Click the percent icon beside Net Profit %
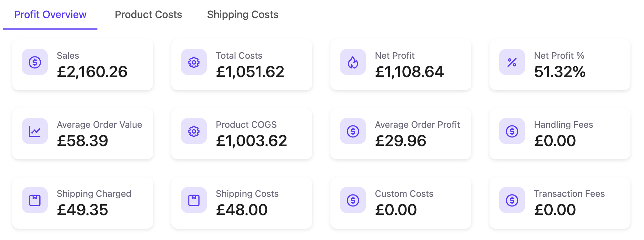The height and width of the screenshot is (240, 644). pyautogui.click(x=512, y=62)
